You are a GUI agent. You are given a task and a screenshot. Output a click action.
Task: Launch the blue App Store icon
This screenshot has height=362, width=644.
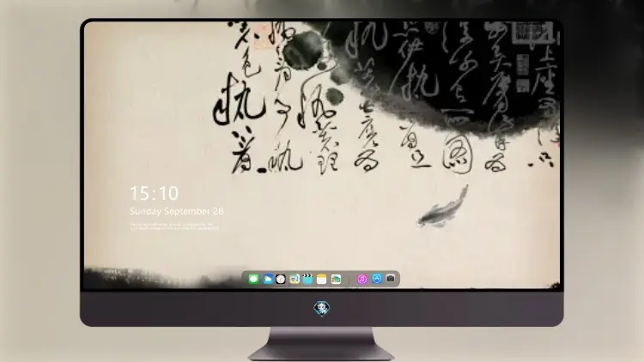coord(377,279)
